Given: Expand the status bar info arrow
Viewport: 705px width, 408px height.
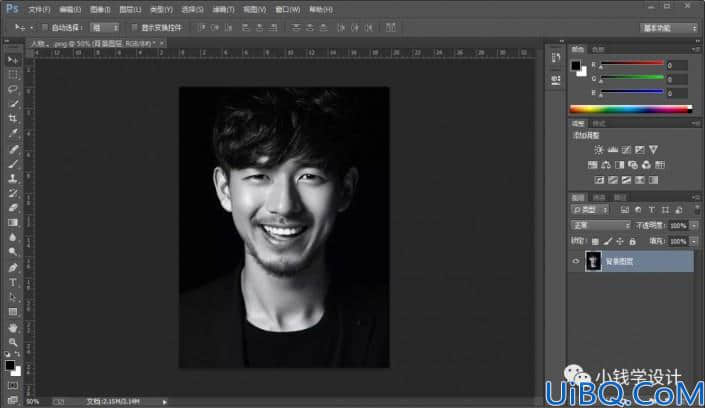Looking at the screenshot, I should [x=165, y=402].
